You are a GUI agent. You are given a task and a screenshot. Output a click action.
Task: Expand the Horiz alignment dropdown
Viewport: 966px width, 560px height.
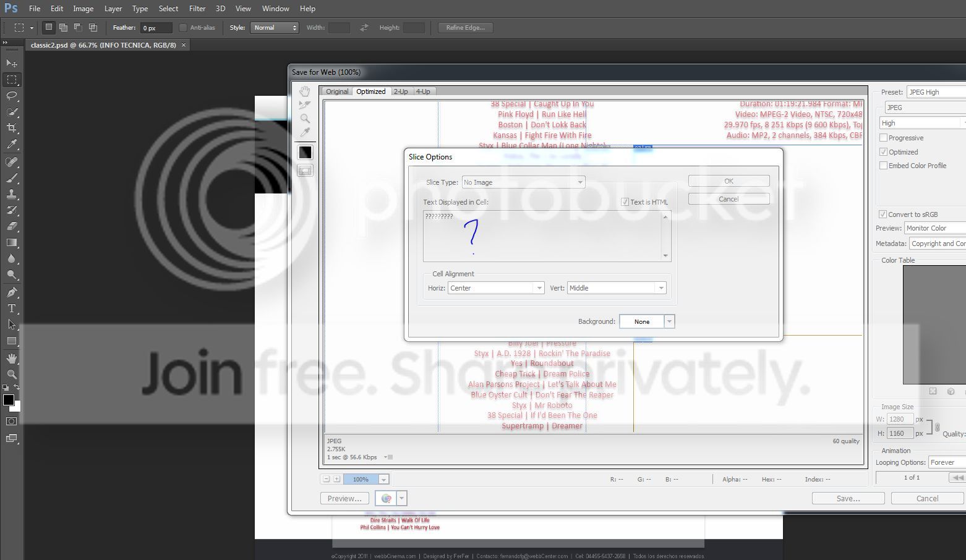[496, 288]
